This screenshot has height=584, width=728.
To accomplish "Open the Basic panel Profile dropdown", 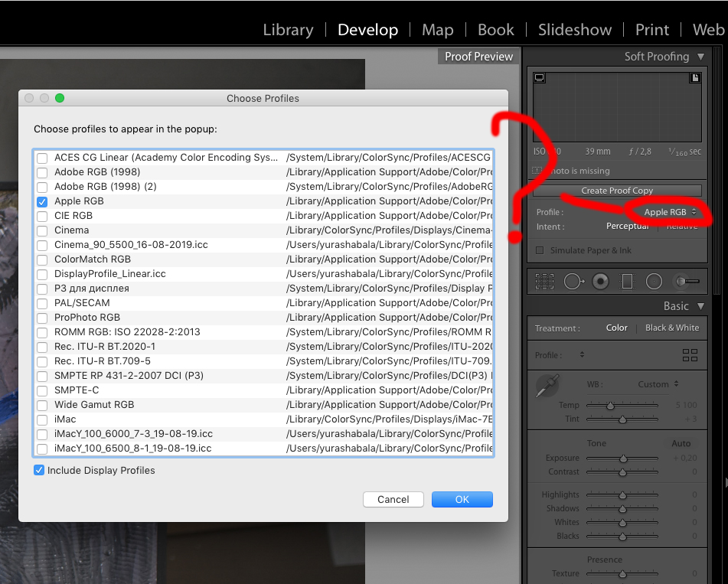I will [x=582, y=355].
